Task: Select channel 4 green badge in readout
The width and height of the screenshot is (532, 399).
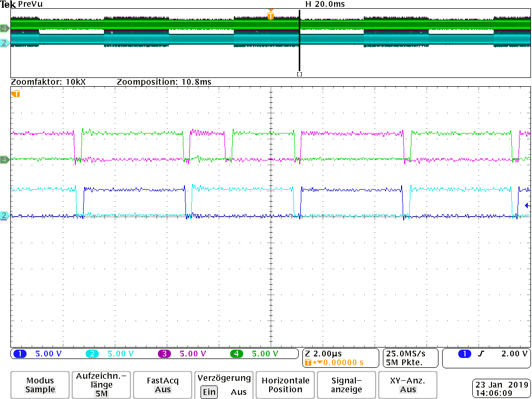Action: [236, 354]
